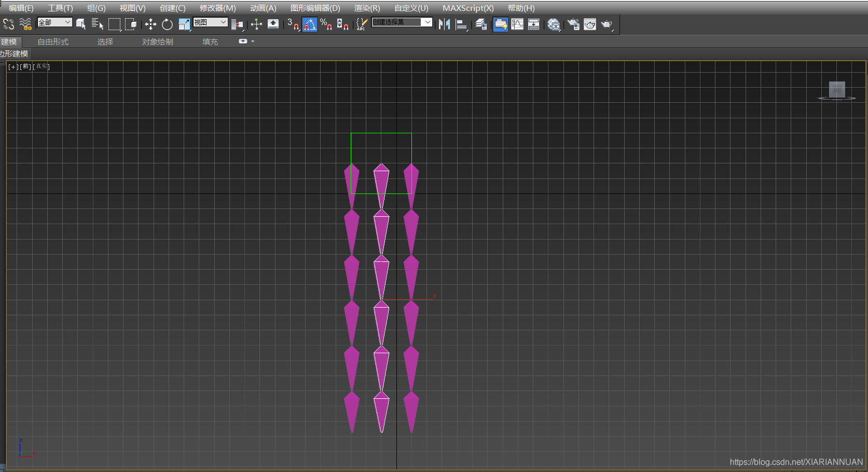Activate the Select and Scale tool
This screenshot has height=472, width=868.
click(x=184, y=24)
